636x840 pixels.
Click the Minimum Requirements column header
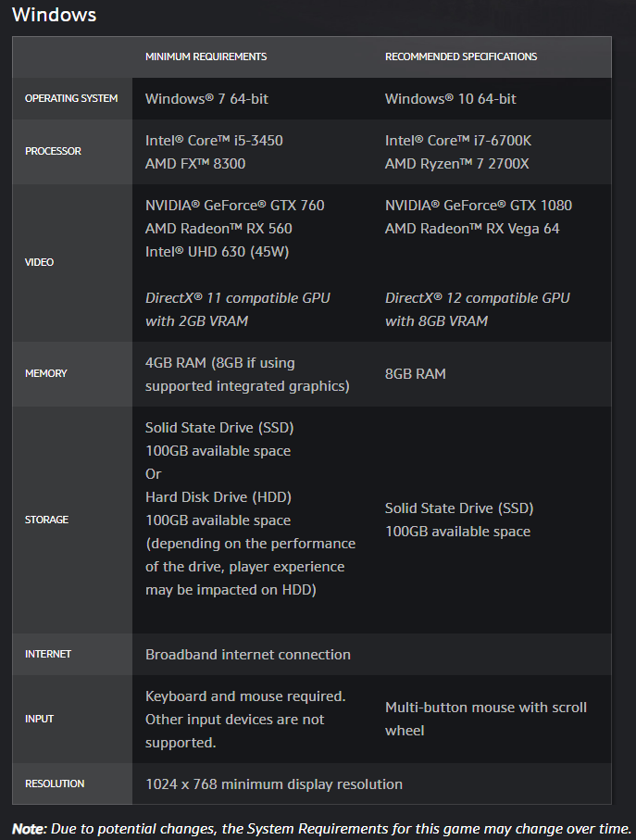coord(206,56)
